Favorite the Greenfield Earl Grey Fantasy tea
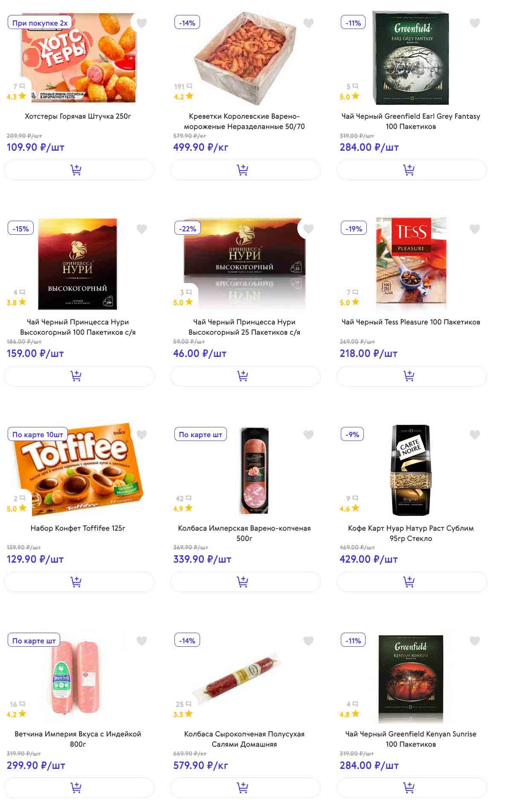 (475, 23)
